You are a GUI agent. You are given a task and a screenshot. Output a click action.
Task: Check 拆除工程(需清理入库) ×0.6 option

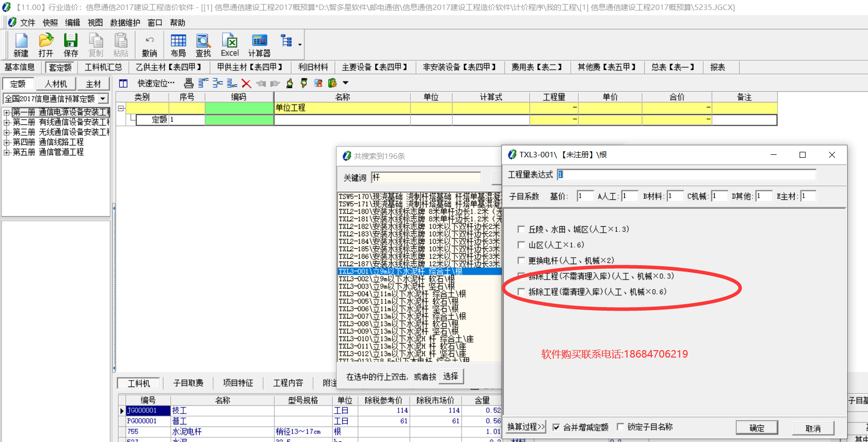click(x=521, y=292)
